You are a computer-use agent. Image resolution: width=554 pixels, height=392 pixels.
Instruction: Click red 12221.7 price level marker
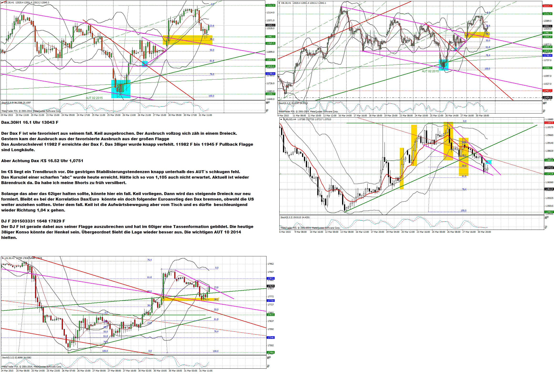547,5
